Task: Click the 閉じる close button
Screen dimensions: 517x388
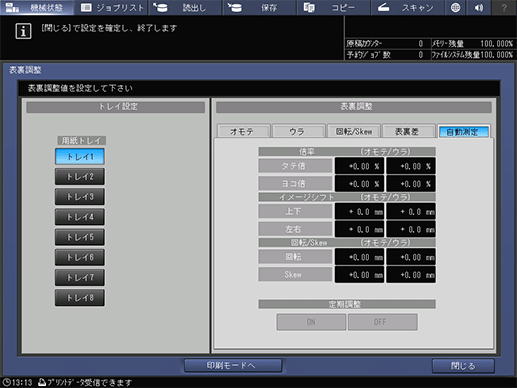Action: coord(463,366)
